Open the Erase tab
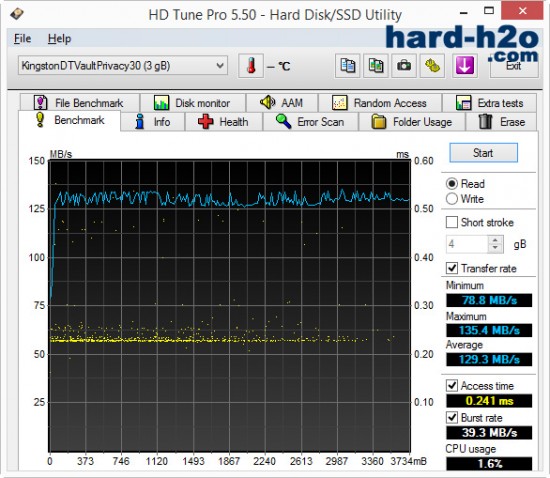The width and height of the screenshot is (550, 478). 501,122
